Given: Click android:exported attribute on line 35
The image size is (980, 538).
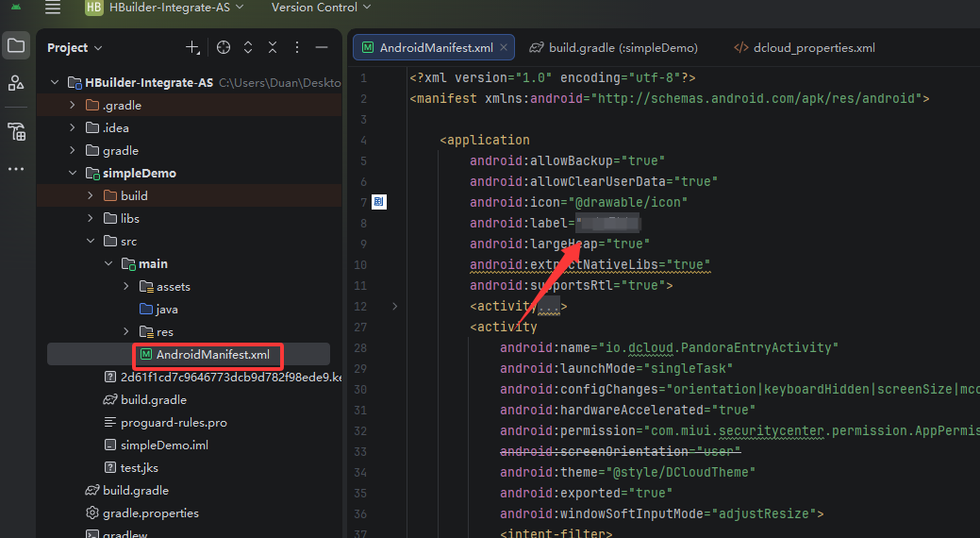Looking at the screenshot, I should (560, 493).
